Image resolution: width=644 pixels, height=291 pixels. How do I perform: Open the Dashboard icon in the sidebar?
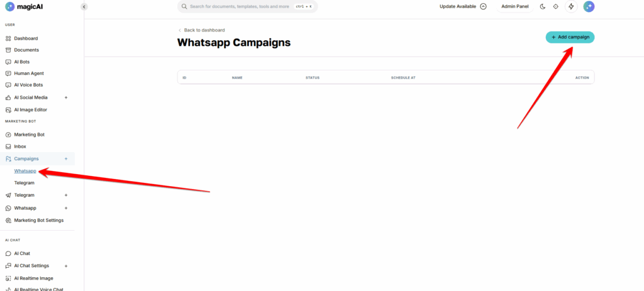[x=8, y=38]
